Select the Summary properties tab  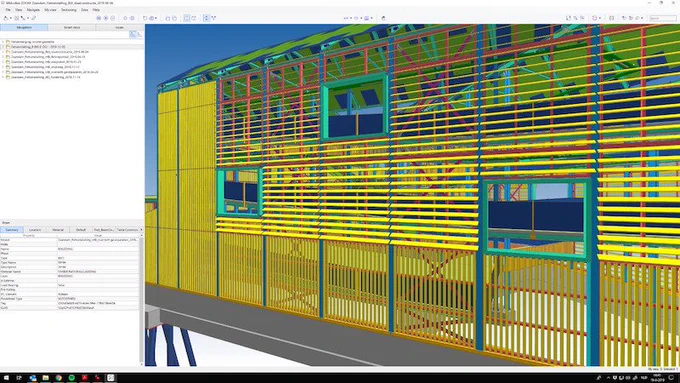pyautogui.click(x=12, y=229)
